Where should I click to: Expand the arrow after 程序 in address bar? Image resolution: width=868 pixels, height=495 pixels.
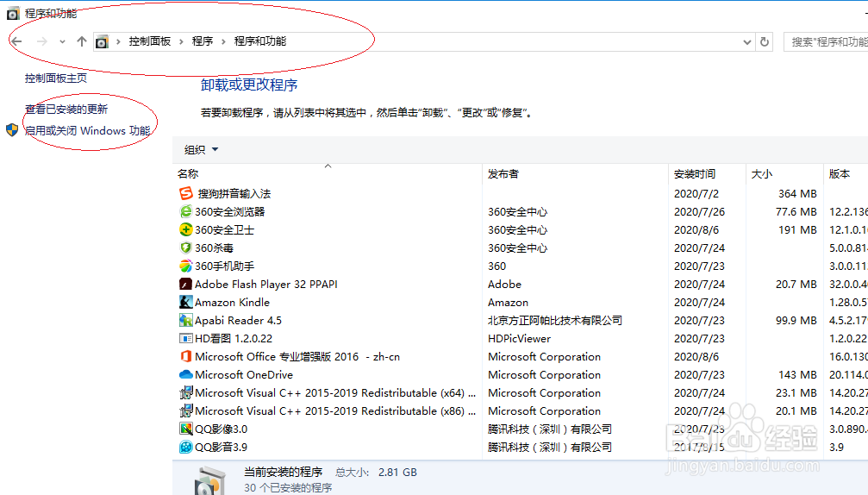tap(223, 42)
